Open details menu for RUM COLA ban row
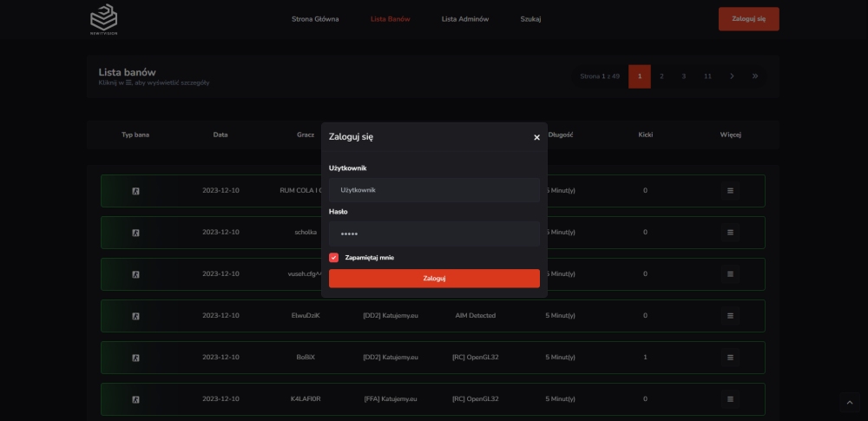 [730, 191]
